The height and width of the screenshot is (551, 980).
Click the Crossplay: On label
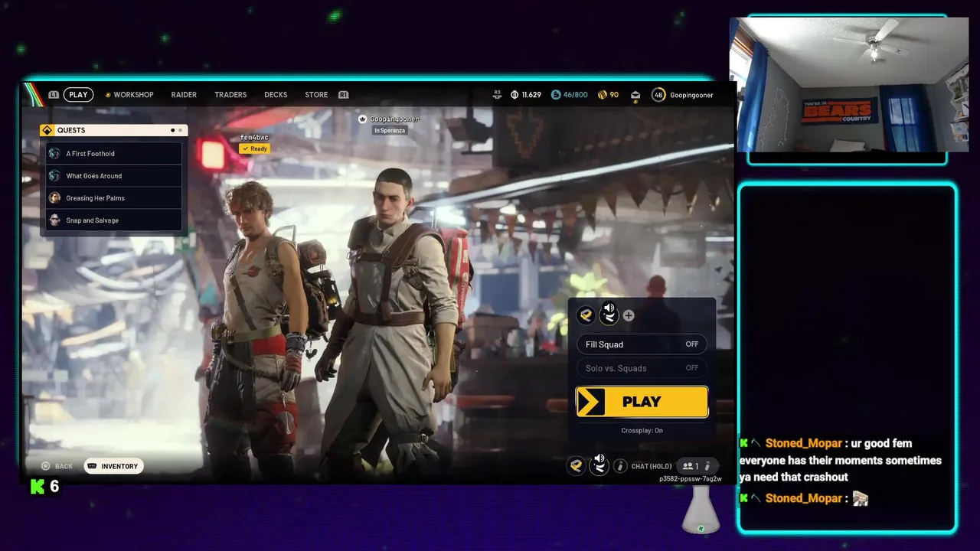(x=642, y=431)
